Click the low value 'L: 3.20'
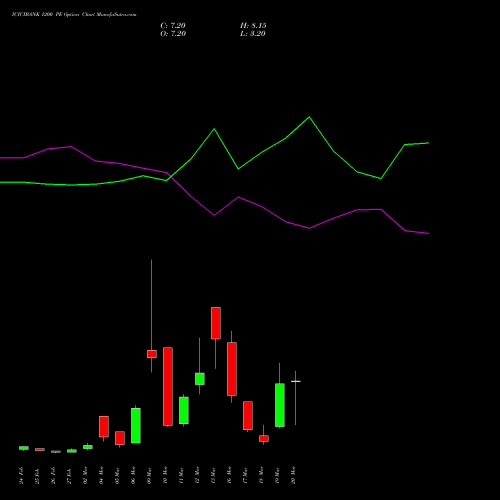The width and height of the screenshot is (500, 500). [x=253, y=34]
